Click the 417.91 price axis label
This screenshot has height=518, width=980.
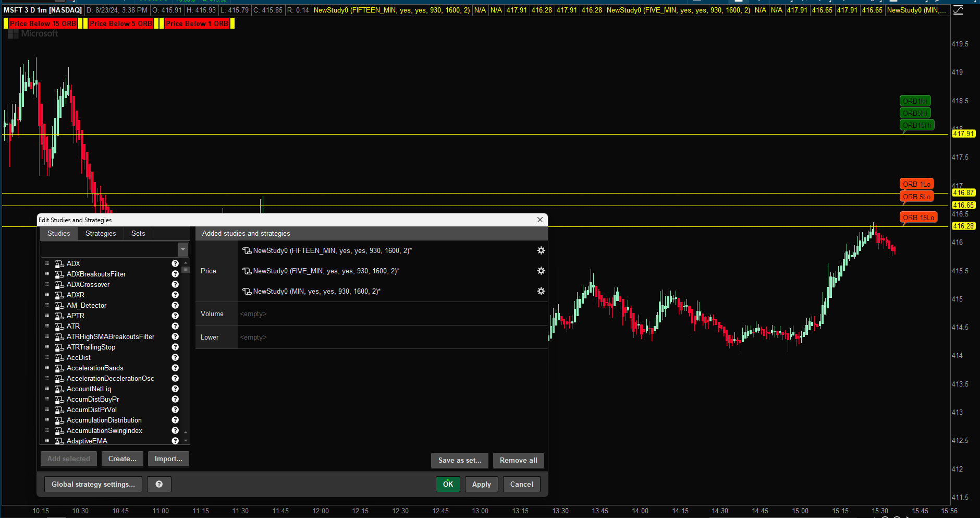pos(963,134)
